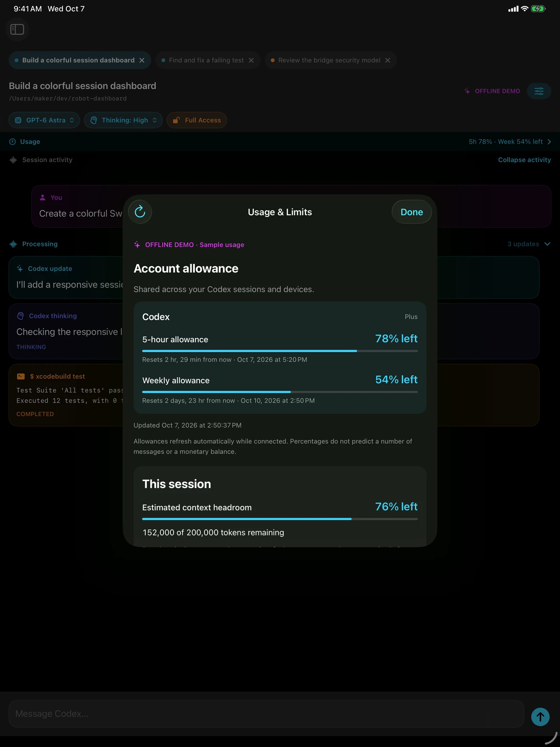This screenshot has width=560, height=747.
Task: Open the Thinking: High effort dropdown
Action: pyautogui.click(x=123, y=120)
